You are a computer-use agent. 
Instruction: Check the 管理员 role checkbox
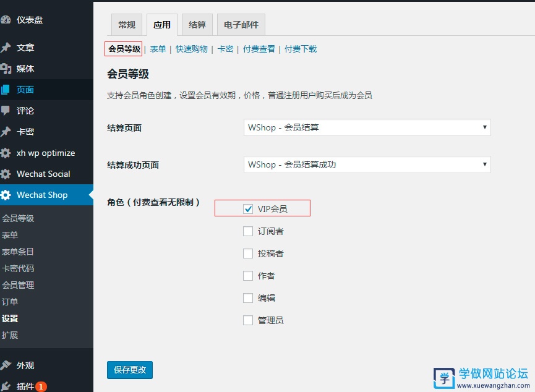coord(248,320)
